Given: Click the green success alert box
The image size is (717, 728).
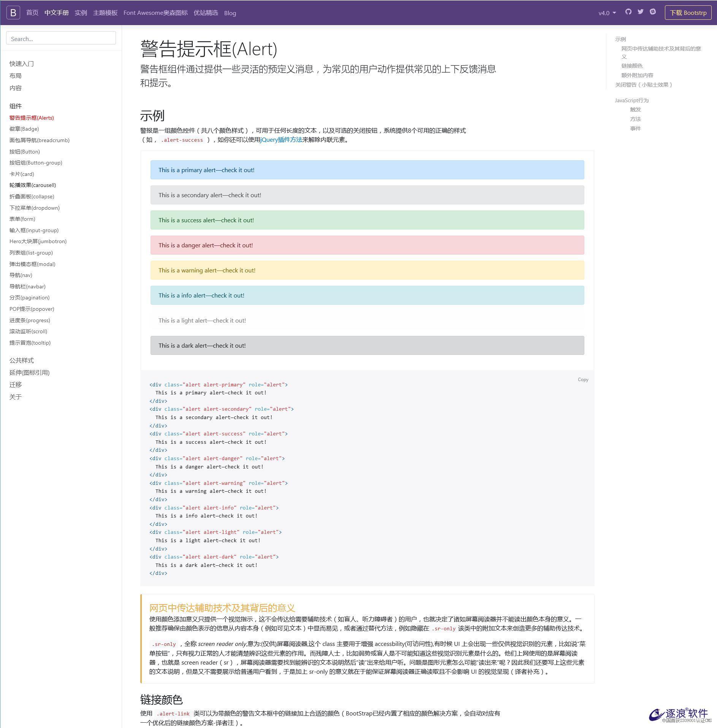Looking at the screenshot, I should pyautogui.click(x=367, y=220).
